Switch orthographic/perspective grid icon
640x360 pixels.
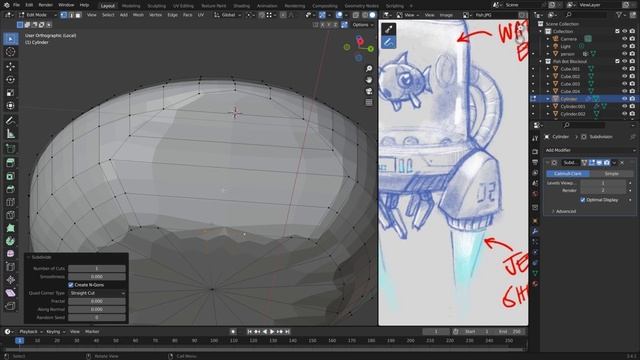[x=369, y=102]
